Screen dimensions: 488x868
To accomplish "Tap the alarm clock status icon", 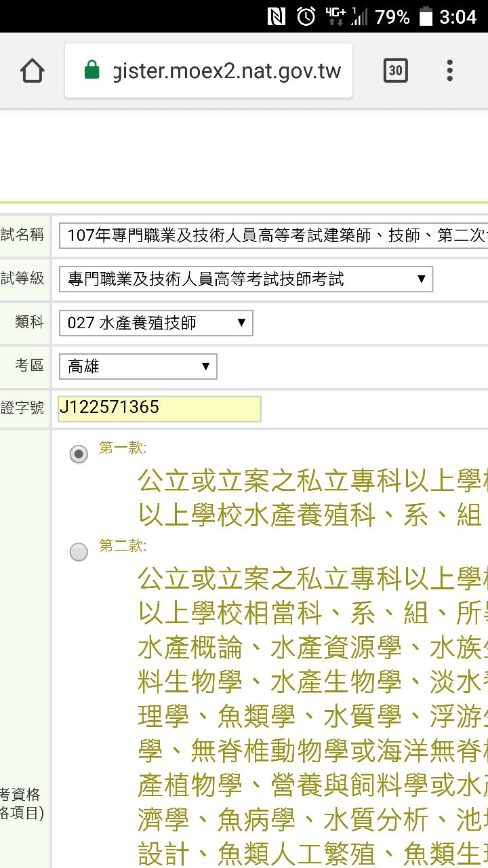I will click(306, 16).
